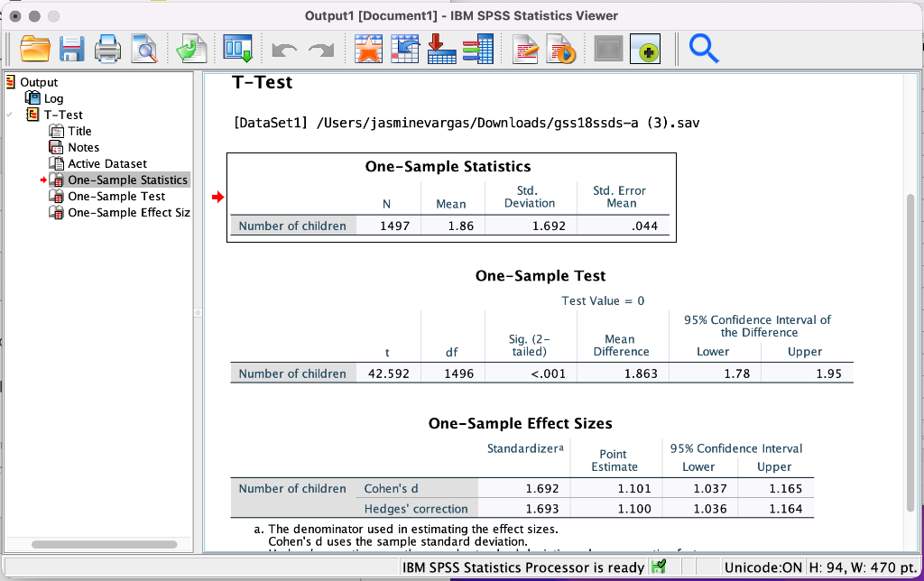This screenshot has width=924, height=581.
Task: Redo the action with the right arrow
Action: click(321, 50)
